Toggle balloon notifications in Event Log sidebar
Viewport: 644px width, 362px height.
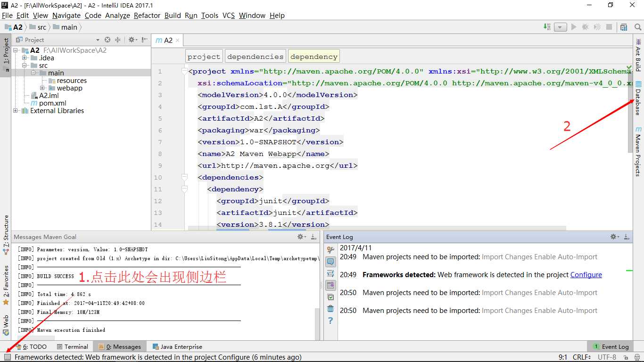pyautogui.click(x=330, y=262)
